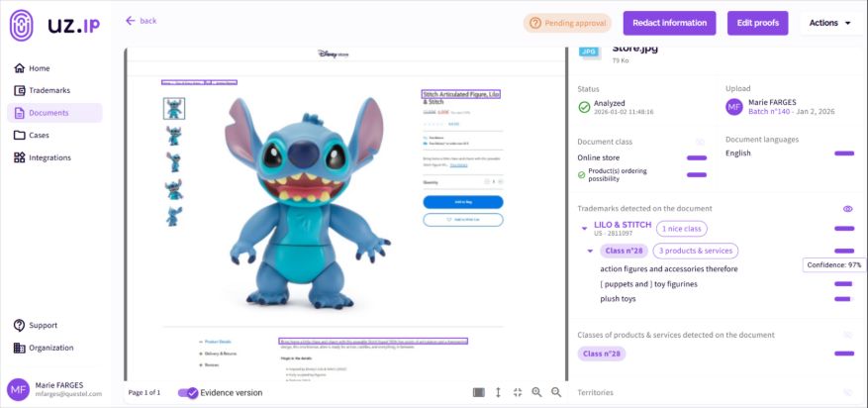This screenshot has height=408, width=868.
Task: Collapse the Class n°28 tree item
Action: tap(590, 252)
